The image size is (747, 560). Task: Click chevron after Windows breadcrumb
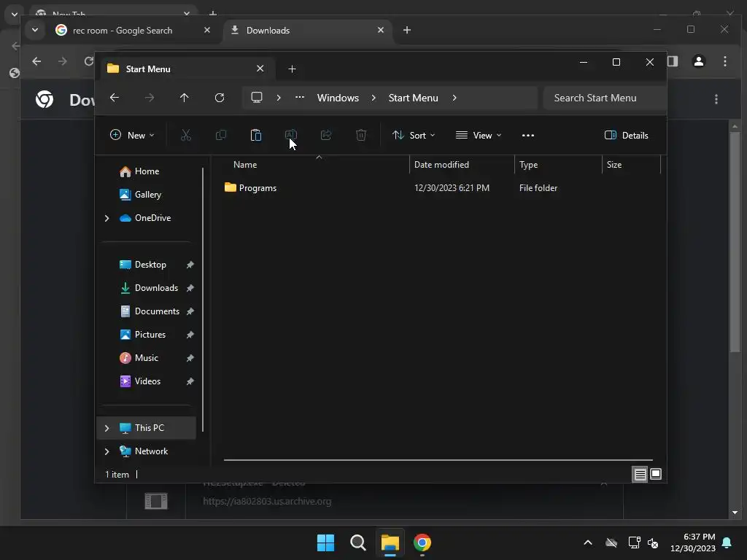[373, 98]
